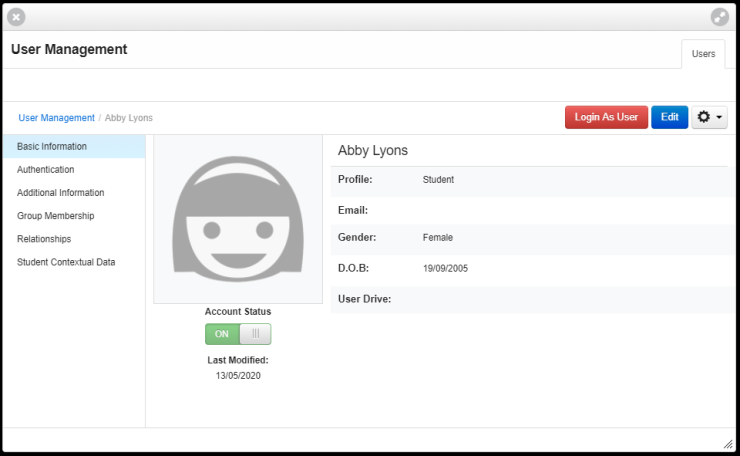Viewport: 740px width, 456px height.
Task: Open the Additional Information section
Action: click(61, 193)
